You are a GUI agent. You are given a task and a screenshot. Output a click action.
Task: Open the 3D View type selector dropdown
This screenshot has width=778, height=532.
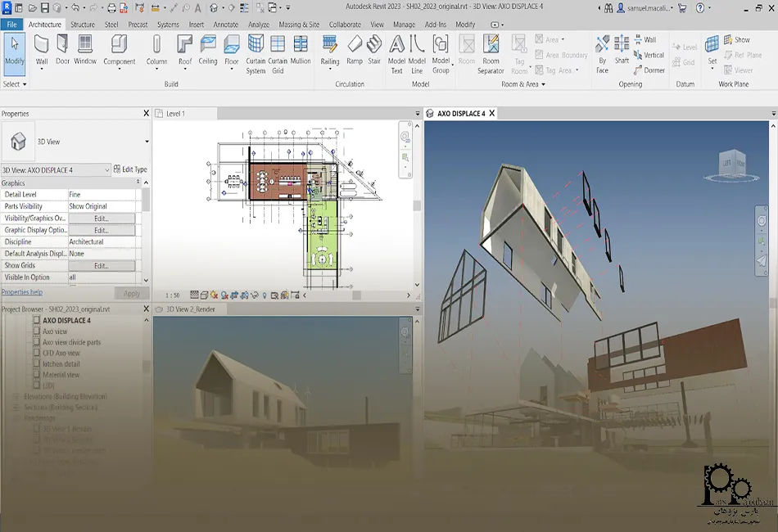tap(147, 142)
